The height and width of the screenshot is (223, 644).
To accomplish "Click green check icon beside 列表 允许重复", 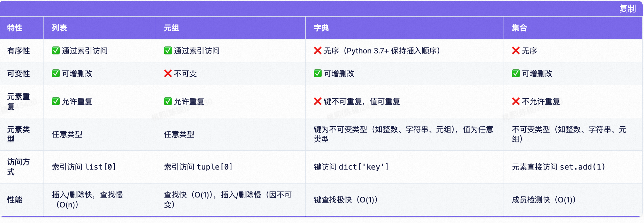I will coord(56,102).
